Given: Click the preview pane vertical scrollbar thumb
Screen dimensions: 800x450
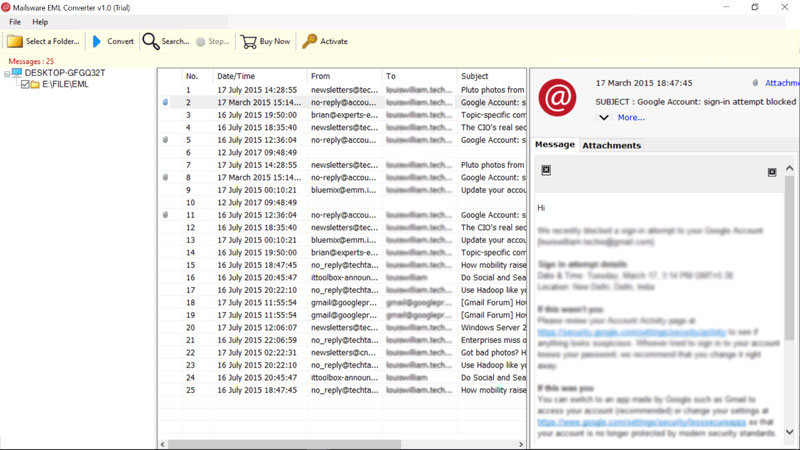Looking at the screenshot, I should coord(789,258).
